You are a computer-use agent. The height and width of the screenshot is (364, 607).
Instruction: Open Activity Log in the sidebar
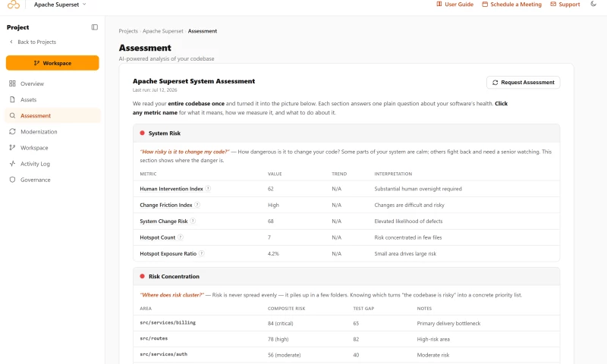pos(52,164)
